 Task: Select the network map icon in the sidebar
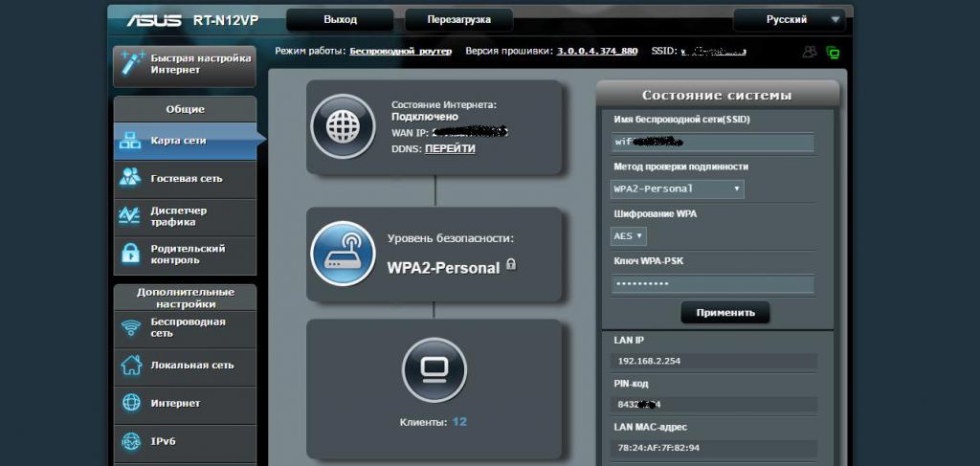coord(130,141)
